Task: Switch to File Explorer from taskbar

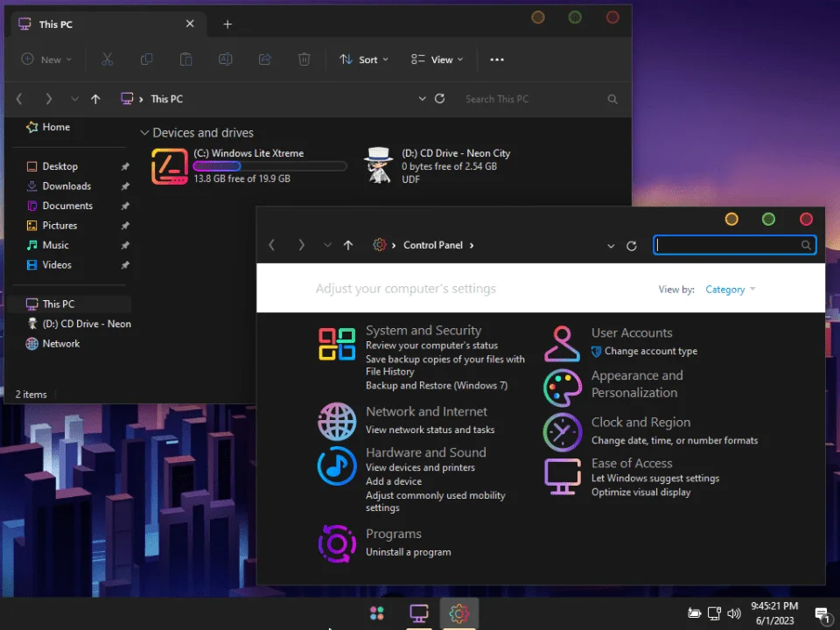Action: tap(419, 612)
